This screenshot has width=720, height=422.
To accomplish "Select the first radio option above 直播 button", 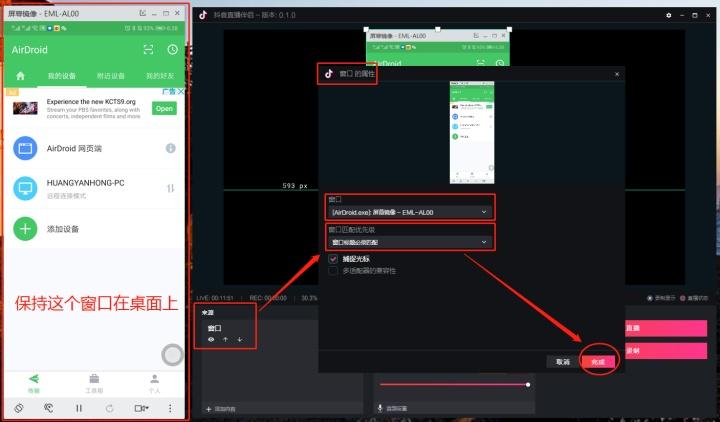I will (x=650, y=298).
